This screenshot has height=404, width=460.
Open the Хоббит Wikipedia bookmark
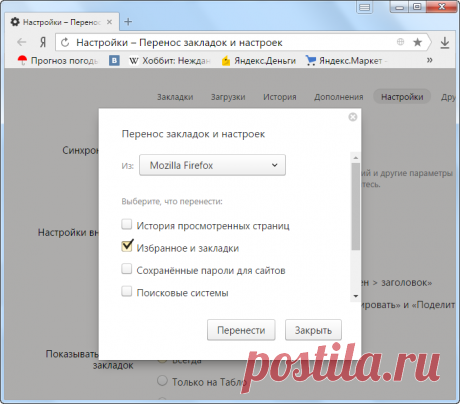[x=170, y=61]
